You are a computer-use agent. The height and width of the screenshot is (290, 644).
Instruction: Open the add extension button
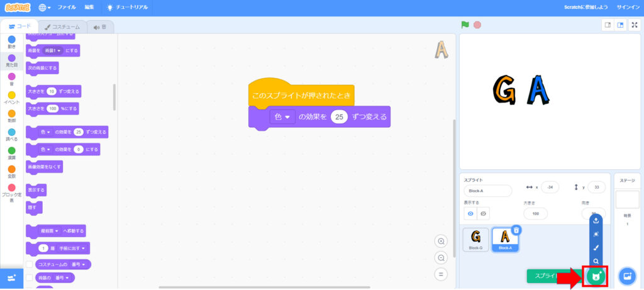11,279
